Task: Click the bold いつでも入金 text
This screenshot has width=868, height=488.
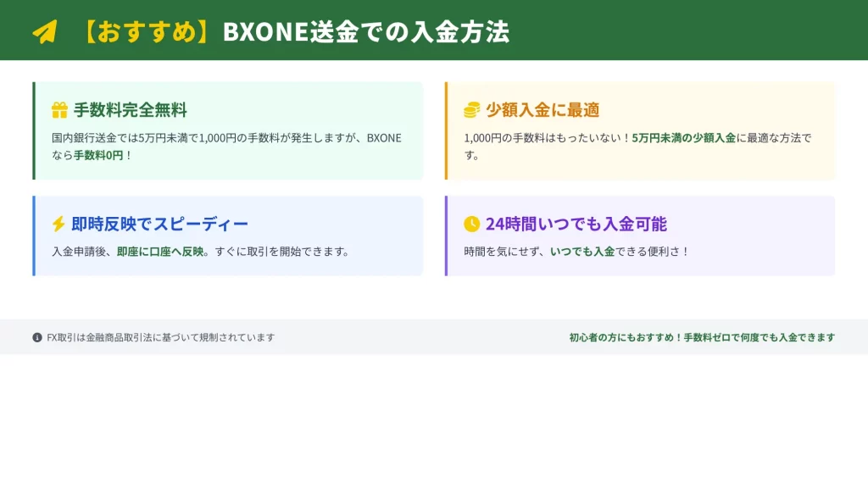Action: pyautogui.click(x=581, y=252)
